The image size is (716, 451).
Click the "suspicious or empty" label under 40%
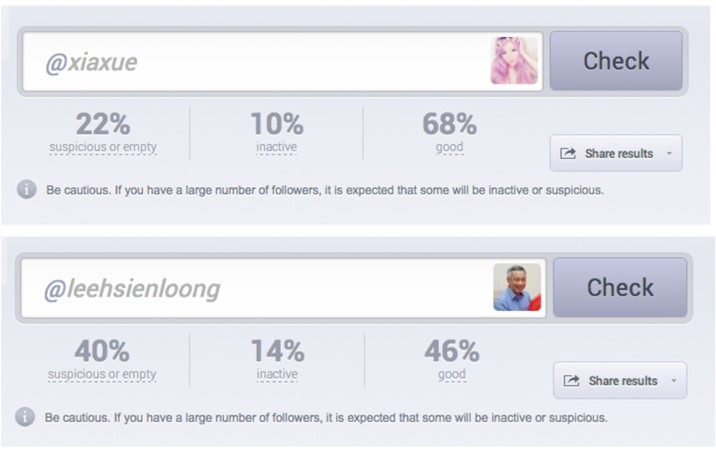click(x=102, y=374)
